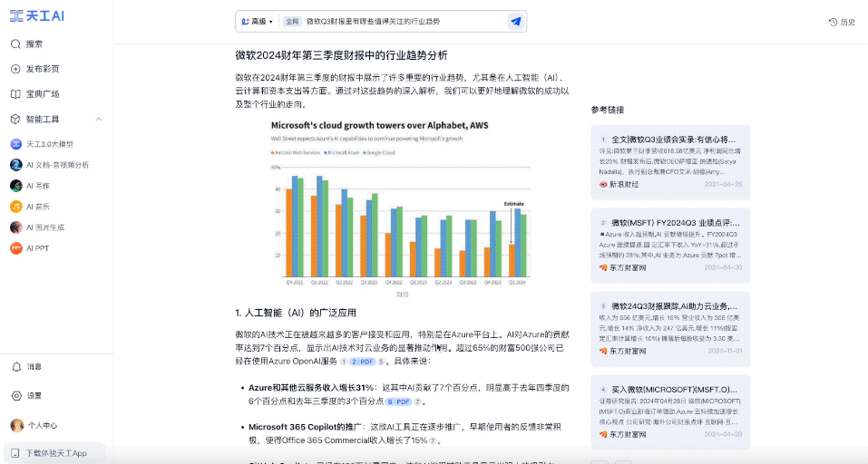Open the 新浪财经 reference link card

670,162
